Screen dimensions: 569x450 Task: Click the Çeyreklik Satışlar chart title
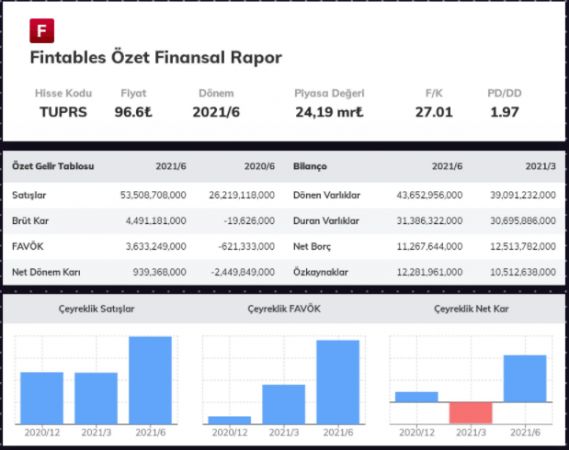coord(97,309)
